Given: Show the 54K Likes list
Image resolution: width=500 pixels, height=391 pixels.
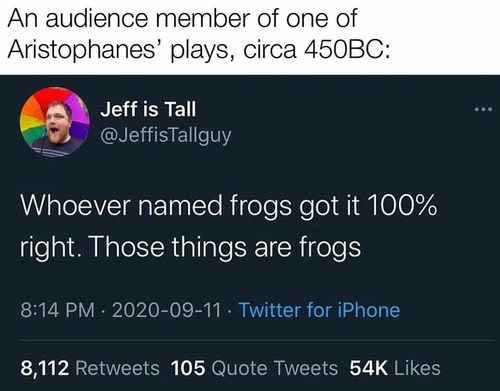Looking at the screenshot, I should pos(395,368).
